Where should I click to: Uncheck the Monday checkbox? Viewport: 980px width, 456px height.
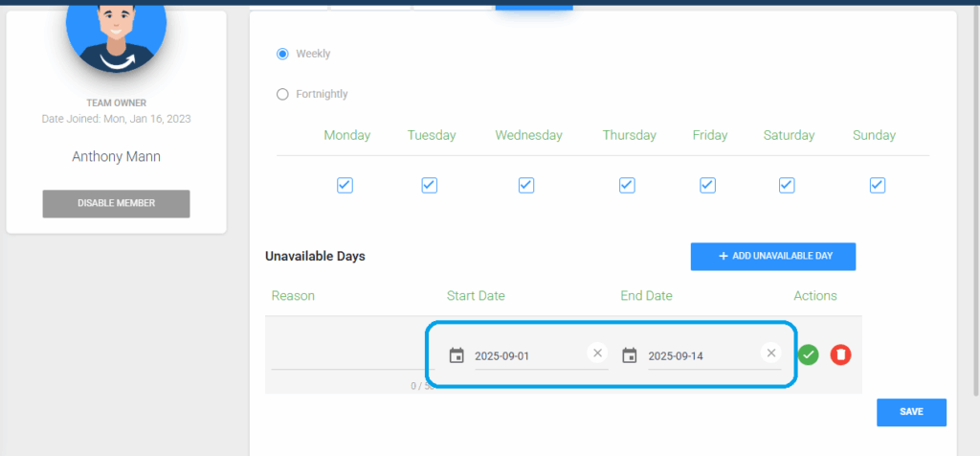click(345, 185)
